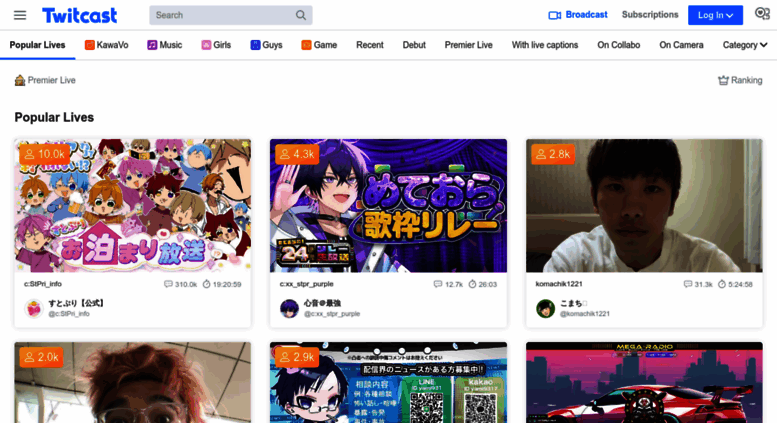The width and height of the screenshot is (777, 423).
Task: Click the komachik1221 stream title
Action: 559,284
